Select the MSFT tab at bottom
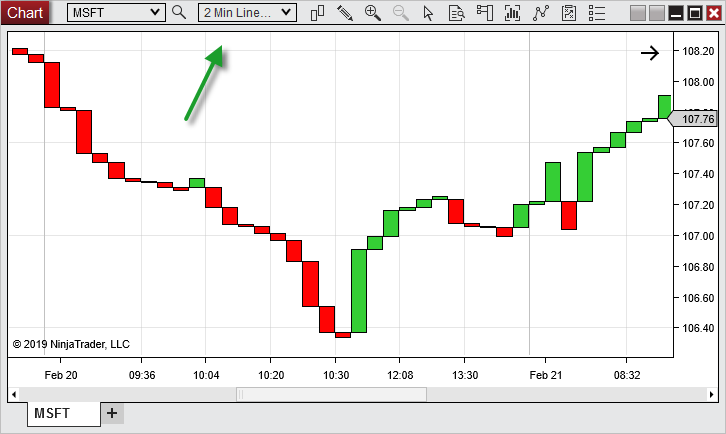This screenshot has height=434, width=726. (62, 413)
